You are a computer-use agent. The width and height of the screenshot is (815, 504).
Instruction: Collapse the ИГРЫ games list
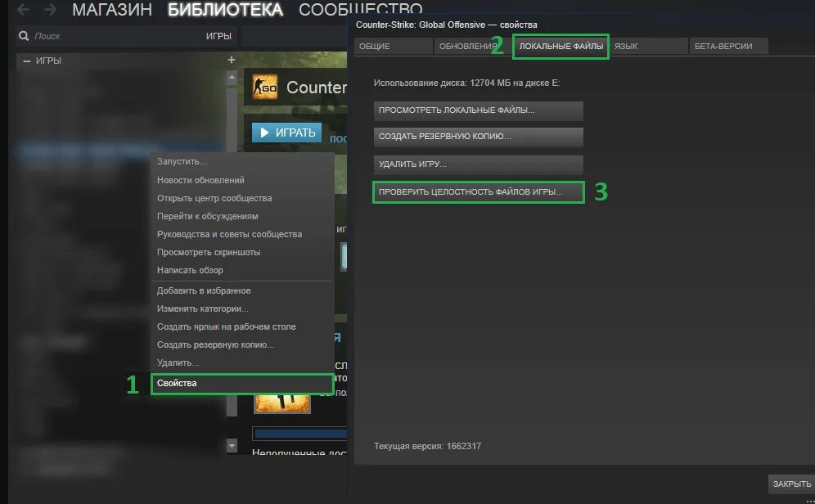click(x=27, y=61)
